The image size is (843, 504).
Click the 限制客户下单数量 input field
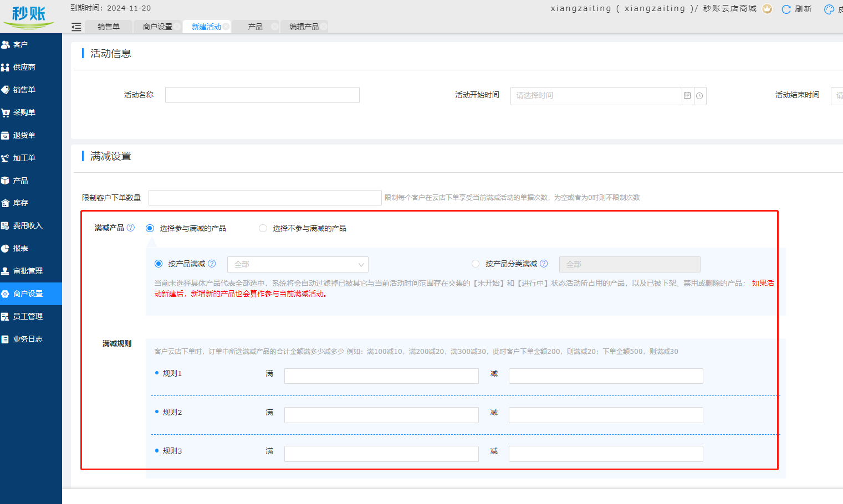[x=265, y=198]
